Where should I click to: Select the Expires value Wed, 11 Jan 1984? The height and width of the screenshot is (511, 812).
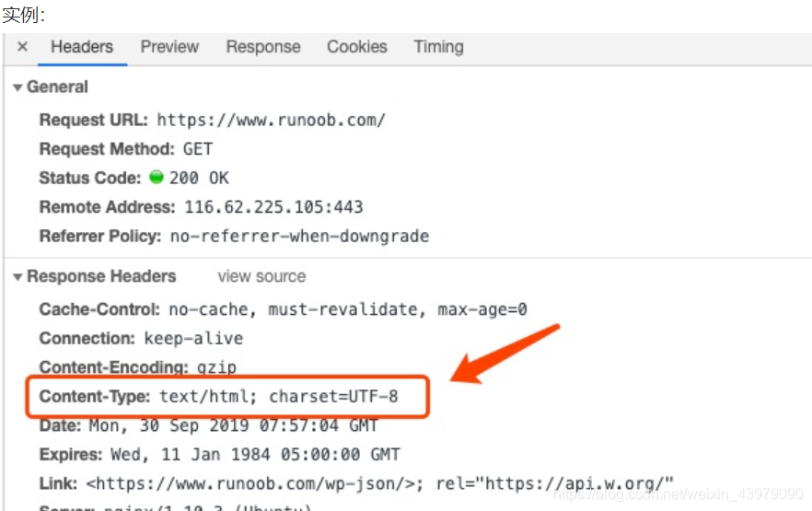pos(255,455)
